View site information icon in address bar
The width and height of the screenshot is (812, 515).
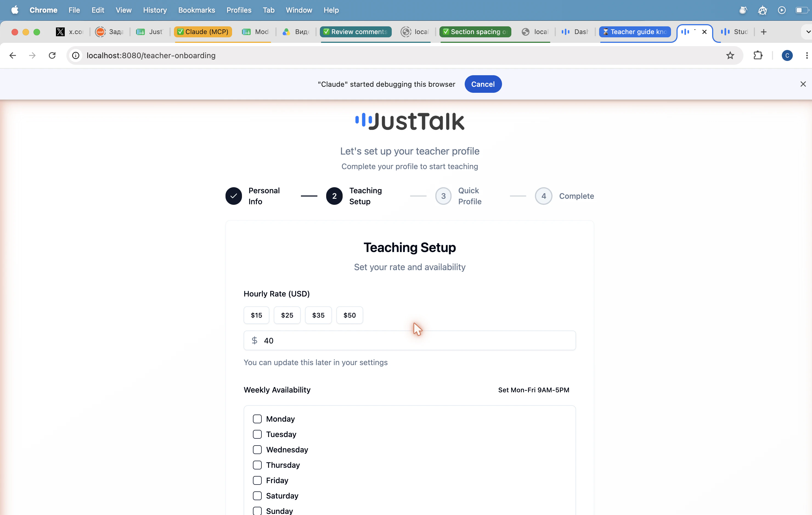(x=76, y=55)
